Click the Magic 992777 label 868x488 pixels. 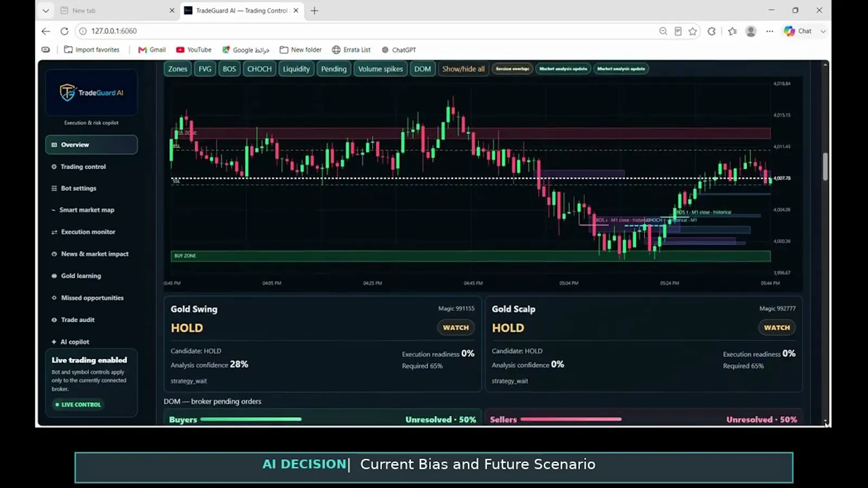pyautogui.click(x=777, y=309)
